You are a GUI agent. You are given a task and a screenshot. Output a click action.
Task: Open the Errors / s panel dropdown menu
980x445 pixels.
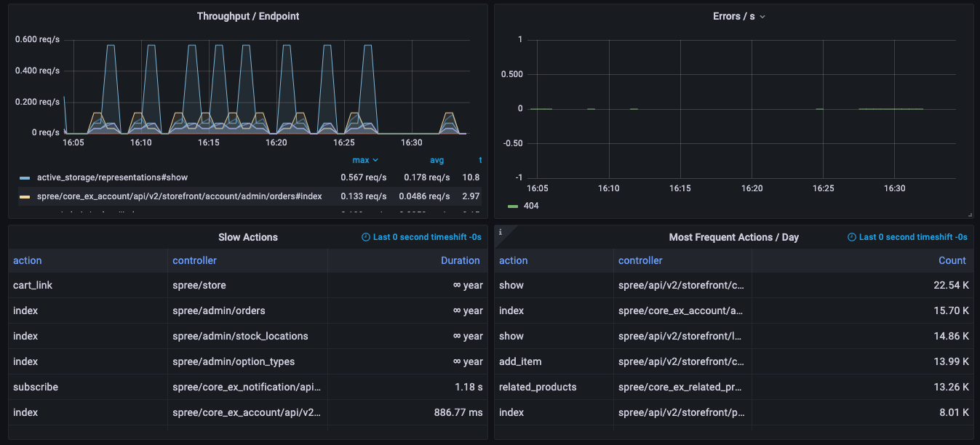[x=762, y=16]
